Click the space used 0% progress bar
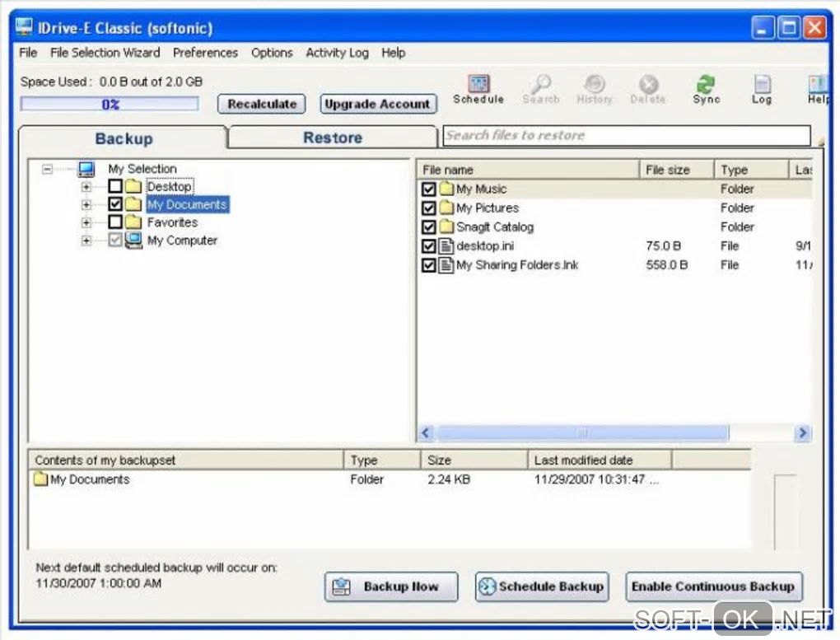Screen dimensions: 840x640 pyautogui.click(x=110, y=104)
